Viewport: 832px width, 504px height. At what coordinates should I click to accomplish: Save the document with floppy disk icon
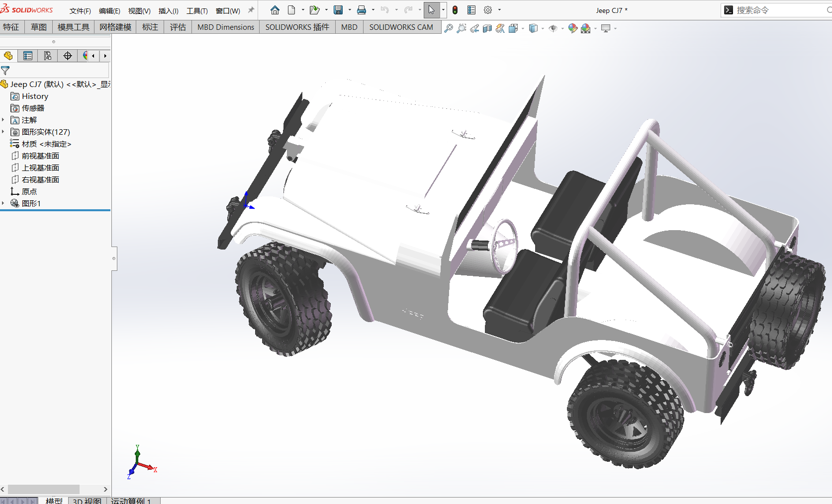(x=339, y=10)
